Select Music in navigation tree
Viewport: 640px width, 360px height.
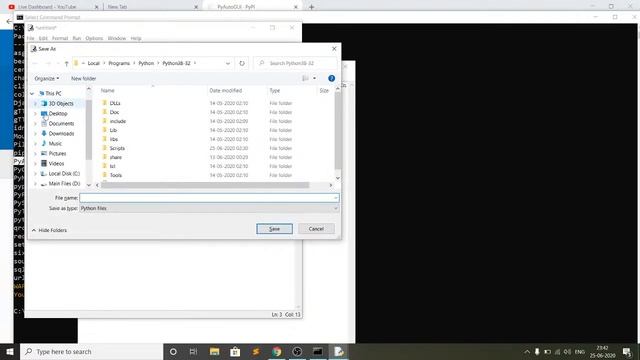coord(55,144)
